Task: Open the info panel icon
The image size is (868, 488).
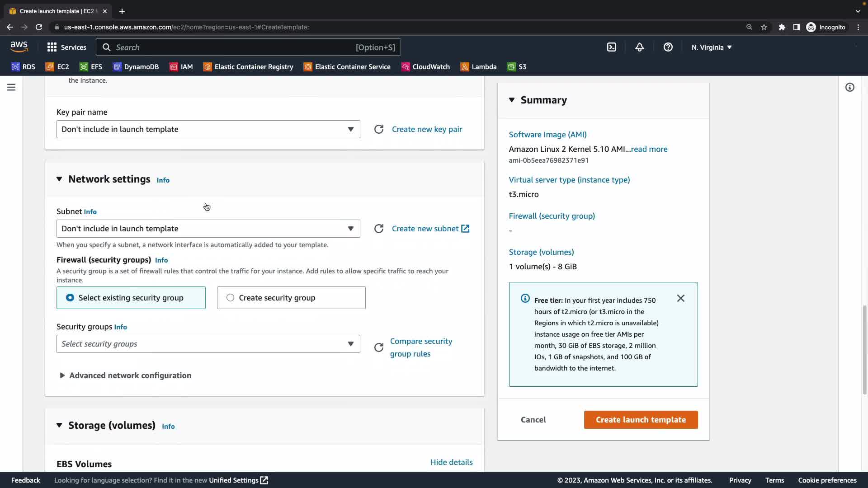Action: coord(849,87)
